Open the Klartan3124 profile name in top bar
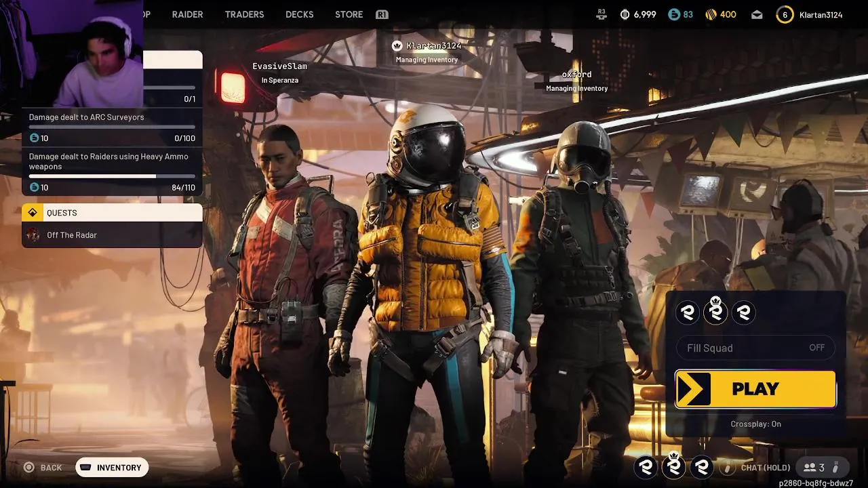868x488 pixels. pyautogui.click(x=821, y=14)
